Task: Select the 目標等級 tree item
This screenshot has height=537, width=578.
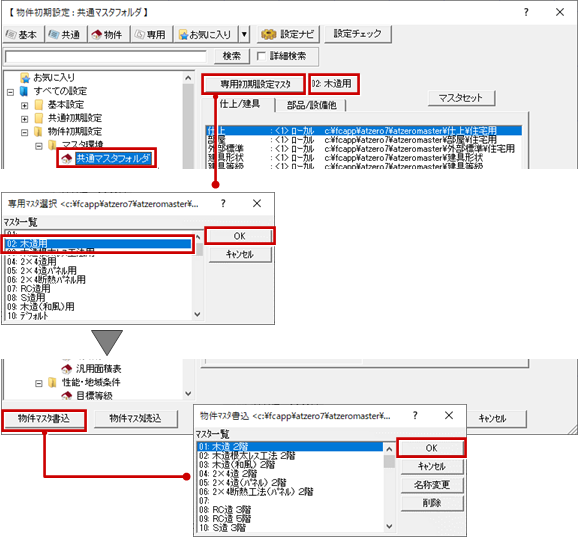Action: pyautogui.click(x=94, y=396)
